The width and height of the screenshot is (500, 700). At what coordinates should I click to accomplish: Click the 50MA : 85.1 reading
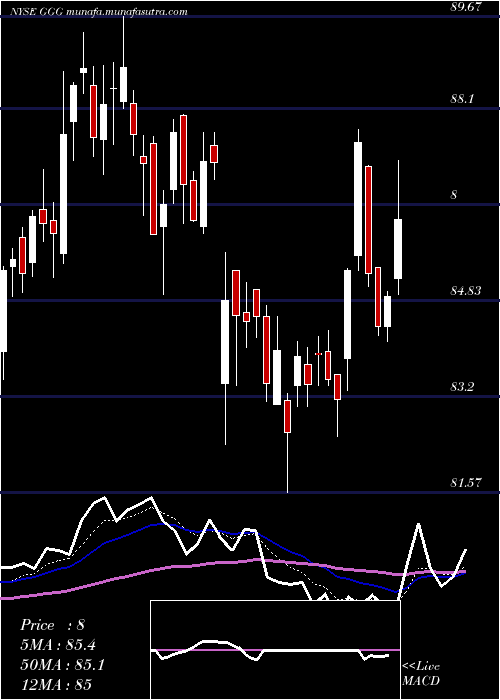[62, 665]
